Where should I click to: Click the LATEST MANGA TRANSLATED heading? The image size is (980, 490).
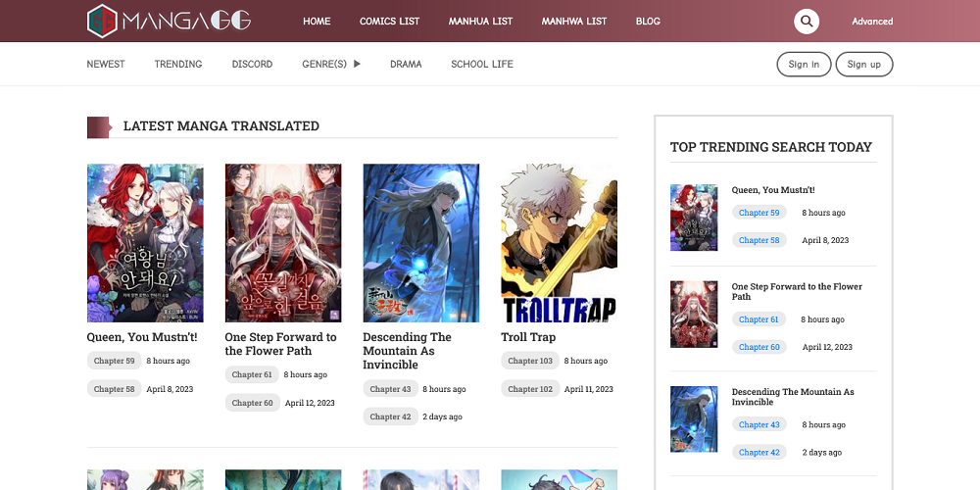tap(221, 125)
